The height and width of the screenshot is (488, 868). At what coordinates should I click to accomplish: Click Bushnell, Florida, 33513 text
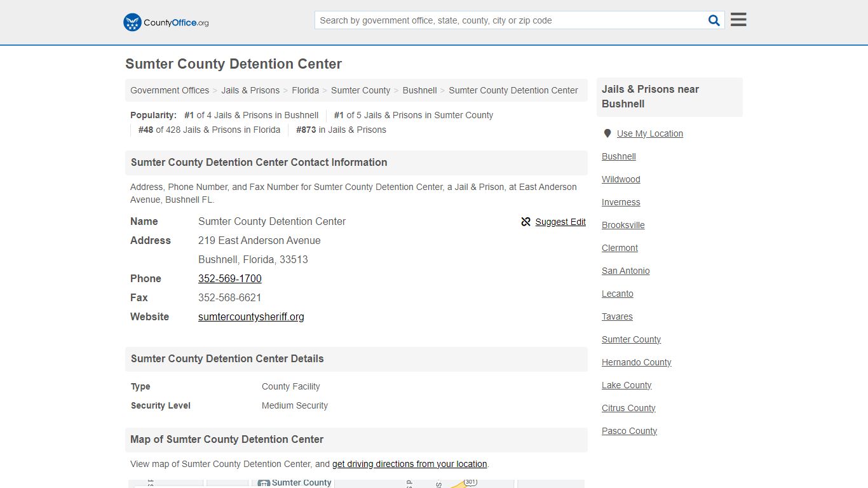(x=253, y=259)
